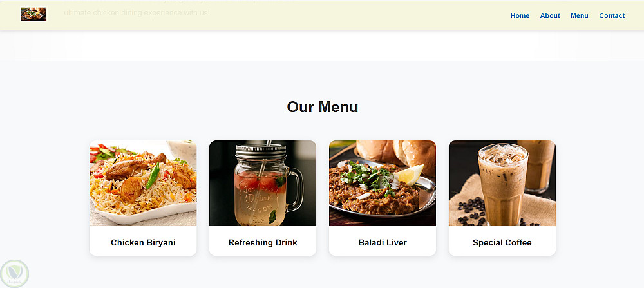Click the lemon wedge on the liver plate
The width and height of the screenshot is (644, 288).
point(408,175)
